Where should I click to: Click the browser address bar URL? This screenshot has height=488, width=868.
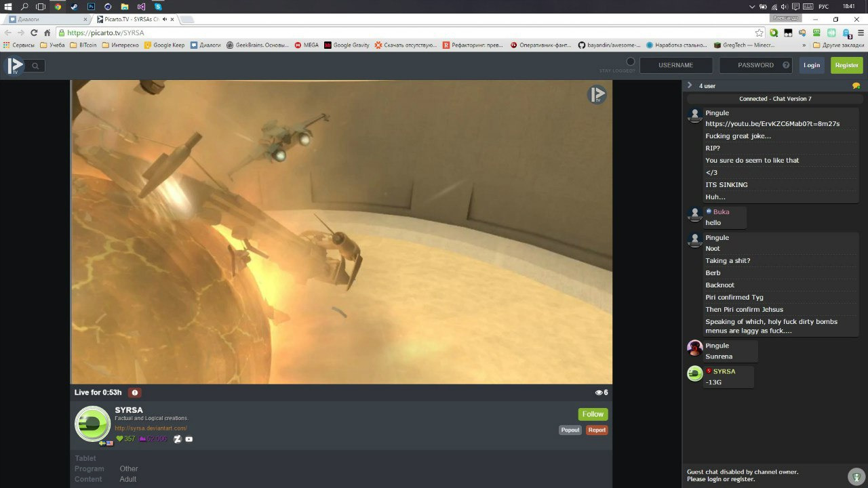point(106,33)
